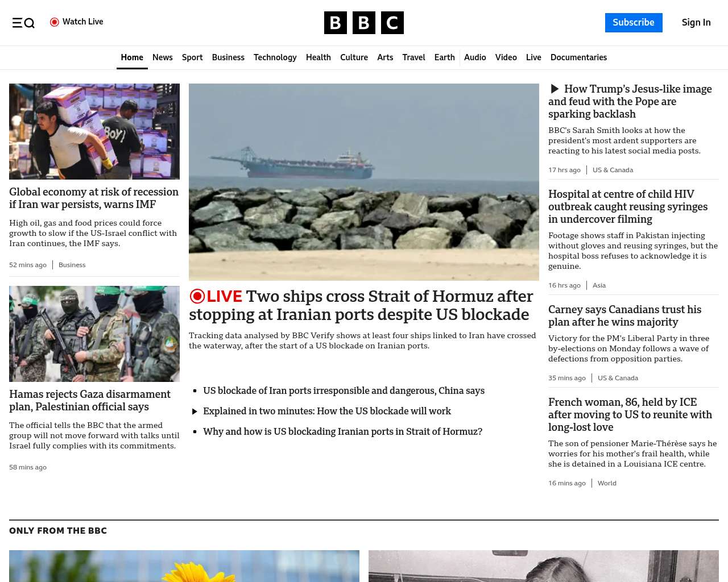728x582 pixels.
Task: Read 'How Trump's Jesus-like image' story
Action: coord(630,101)
